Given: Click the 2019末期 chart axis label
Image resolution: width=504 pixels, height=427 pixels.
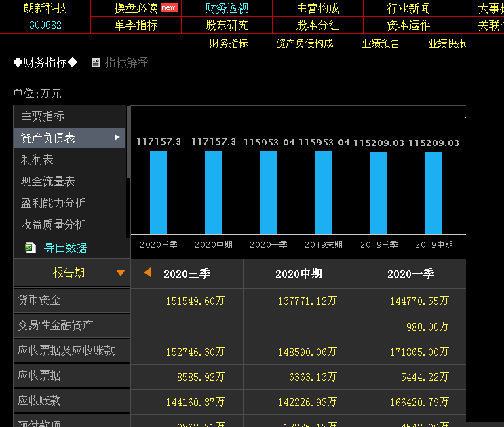Looking at the screenshot, I should (324, 245).
